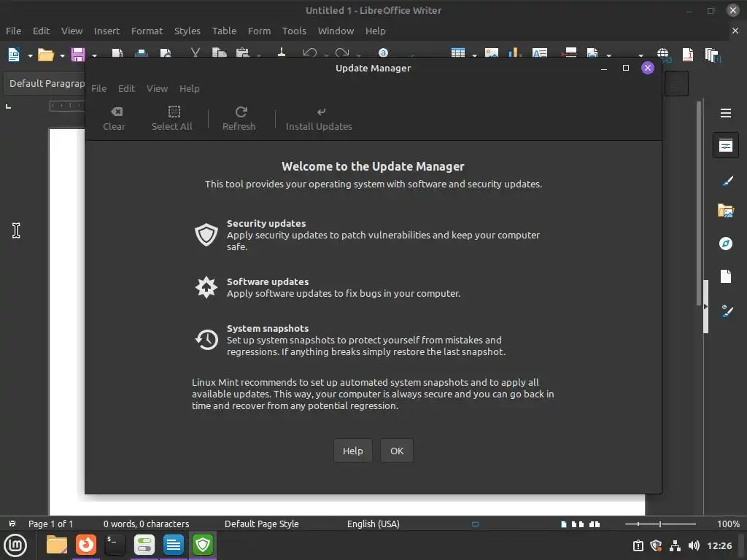Click "Page 1 of 1" in status bar
The height and width of the screenshot is (560, 747).
[50, 524]
